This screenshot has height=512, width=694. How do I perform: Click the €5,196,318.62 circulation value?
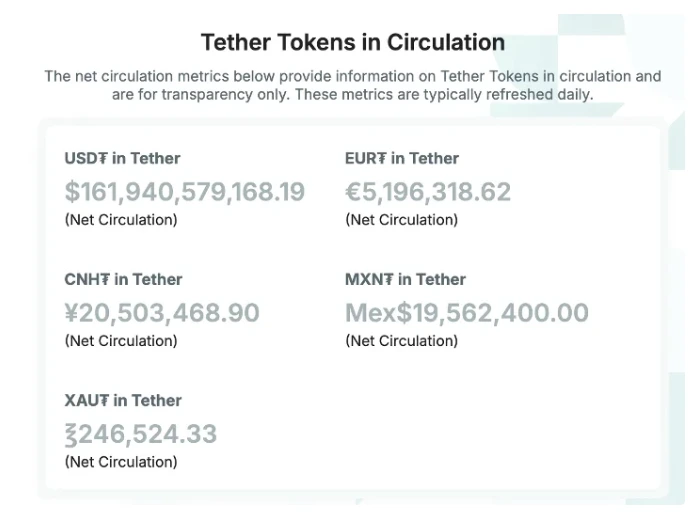(x=428, y=192)
